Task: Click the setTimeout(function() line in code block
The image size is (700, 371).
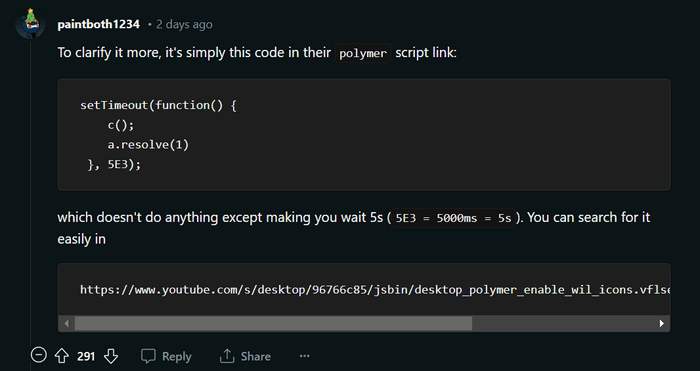Action: 158,105
